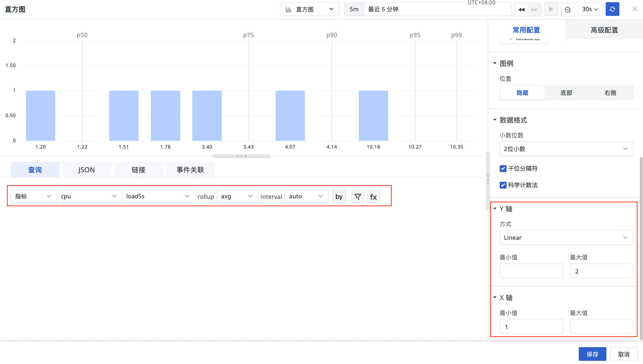Image resolution: width=643 pixels, height=364 pixels.
Task: Select 底部 legend position
Action: 566,93
